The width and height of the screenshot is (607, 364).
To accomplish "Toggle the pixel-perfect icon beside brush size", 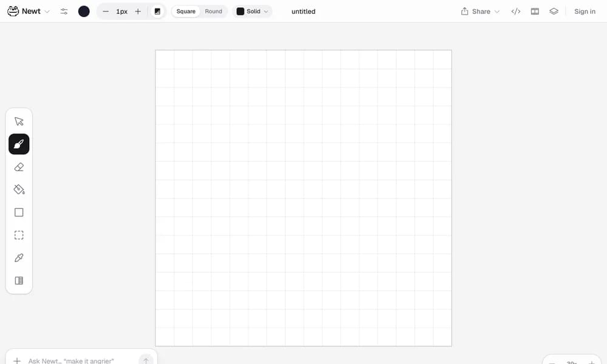I will point(158,12).
